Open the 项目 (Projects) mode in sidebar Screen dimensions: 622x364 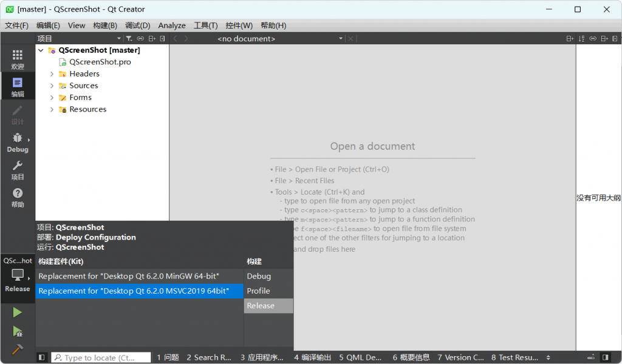click(x=18, y=170)
